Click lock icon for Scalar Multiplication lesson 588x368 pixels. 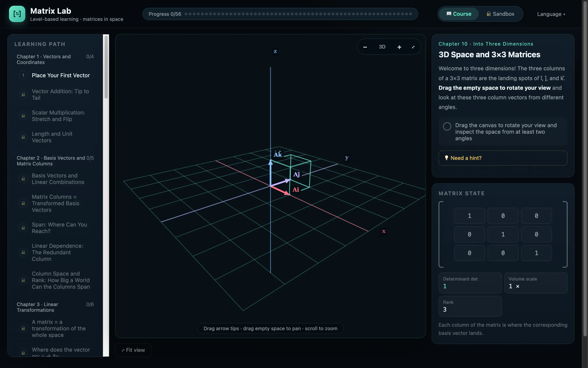click(23, 116)
